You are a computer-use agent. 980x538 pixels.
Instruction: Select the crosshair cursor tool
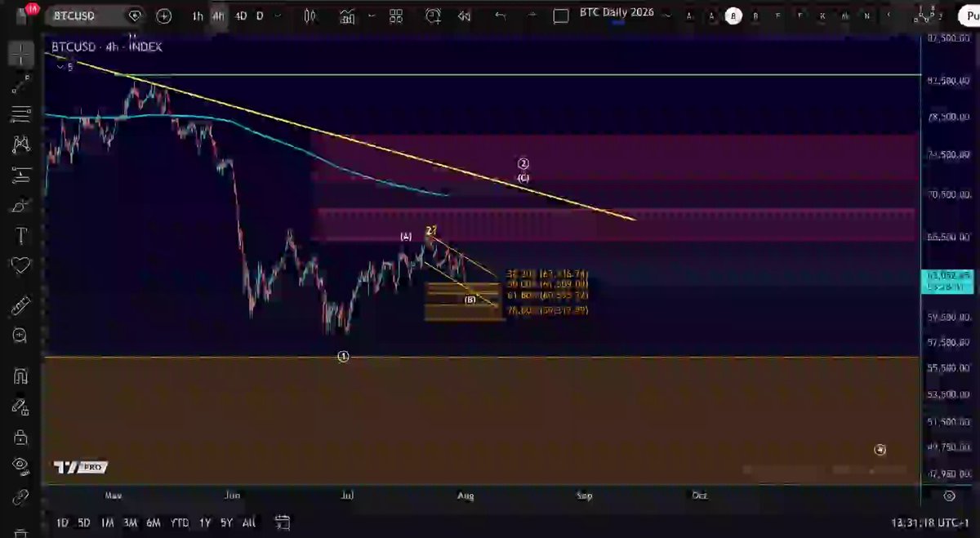(x=21, y=55)
